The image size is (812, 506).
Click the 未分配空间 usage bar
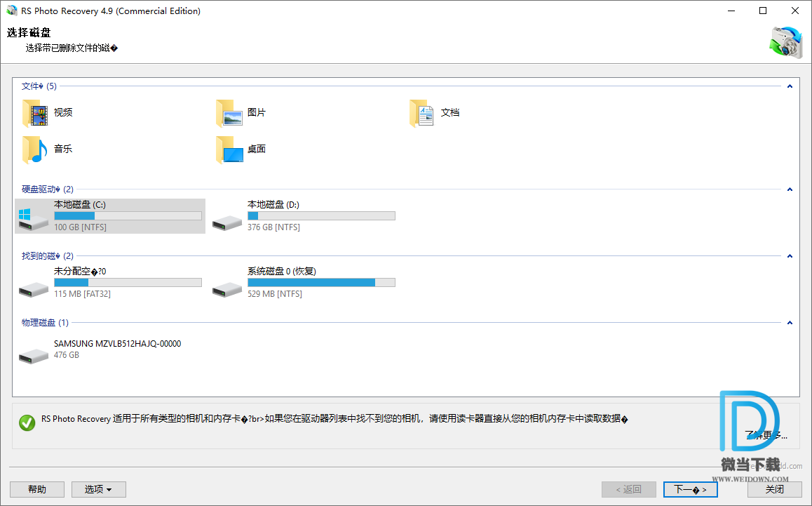pyautogui.click(x=128, y=283)
